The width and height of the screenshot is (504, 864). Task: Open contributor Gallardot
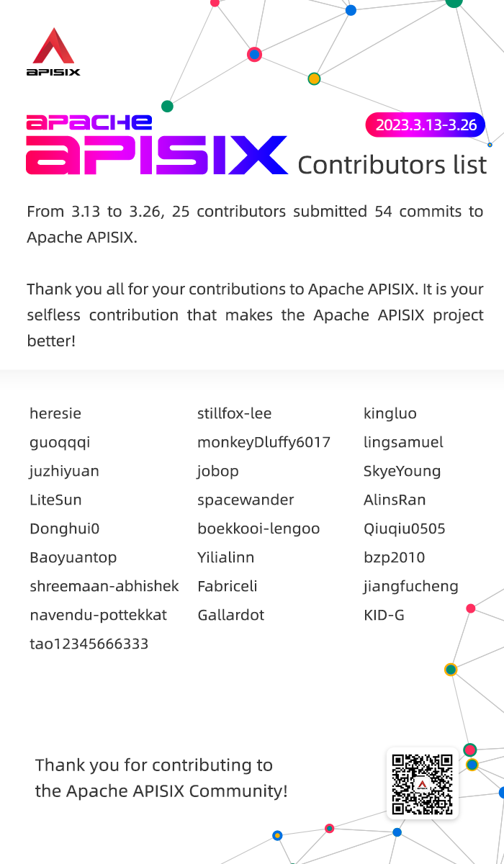pos(230,615)
